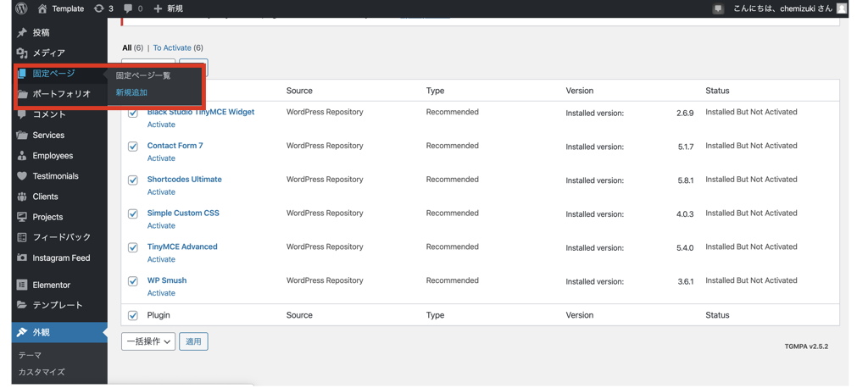Open the 一括操作 bulk actions dropdown

click(148, 341)
